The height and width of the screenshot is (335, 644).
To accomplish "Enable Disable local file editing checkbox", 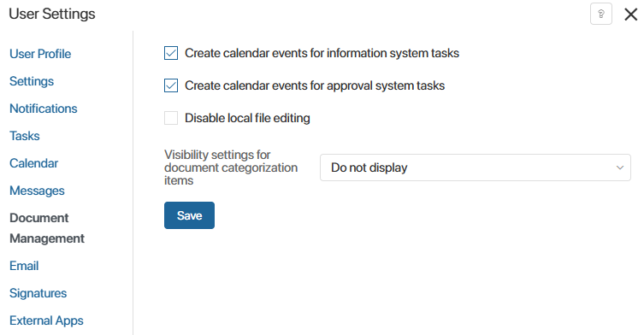I will point(171,118).
